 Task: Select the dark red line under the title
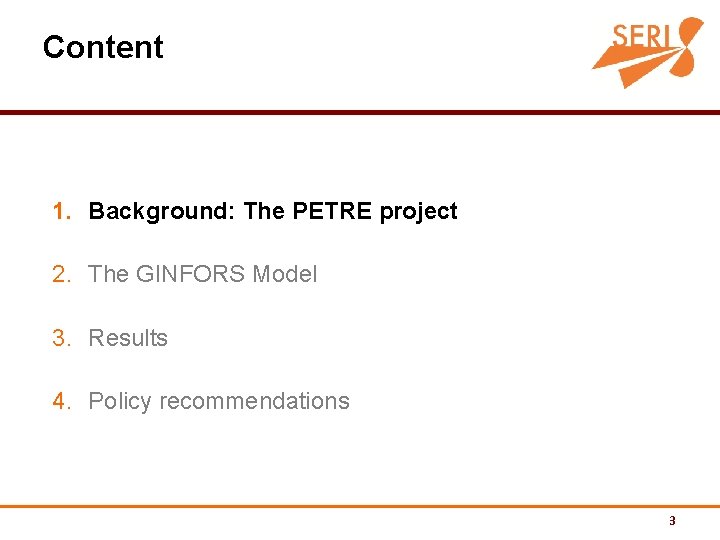(x=360, y=112)
